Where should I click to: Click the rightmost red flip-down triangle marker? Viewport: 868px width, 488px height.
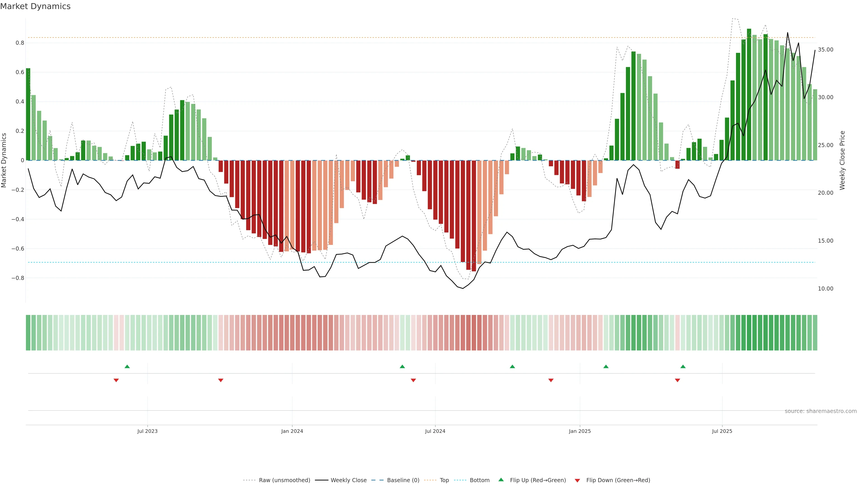coord(678,380)
